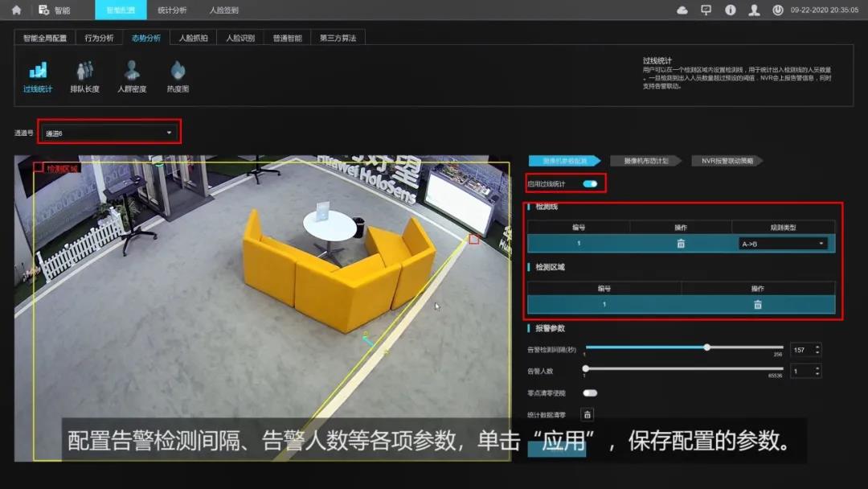This screenshot has height=489, width=868.
Task: Click the cloud icon in top bar
Action: coord(682,10)
